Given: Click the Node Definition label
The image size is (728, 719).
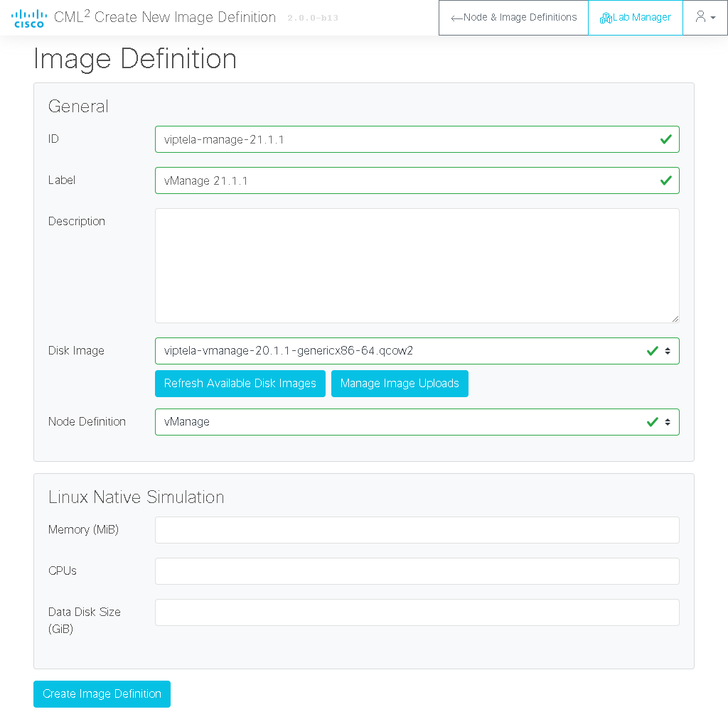Looking at the screenshot, I should 87,421.
